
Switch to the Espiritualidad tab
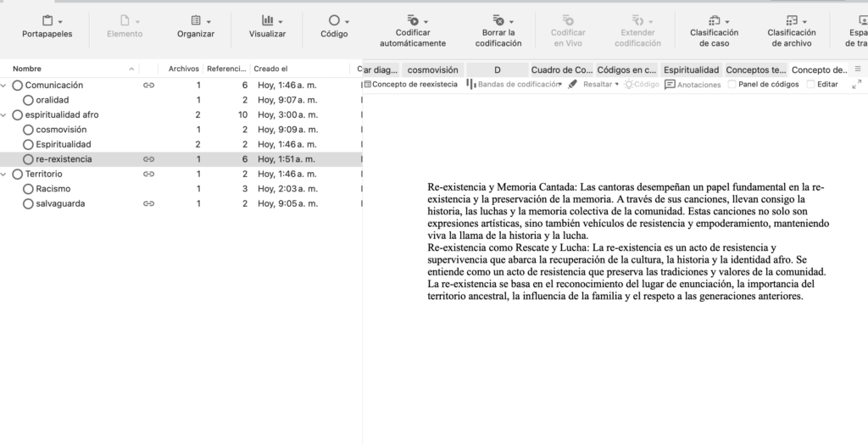(x=692, y=69)
